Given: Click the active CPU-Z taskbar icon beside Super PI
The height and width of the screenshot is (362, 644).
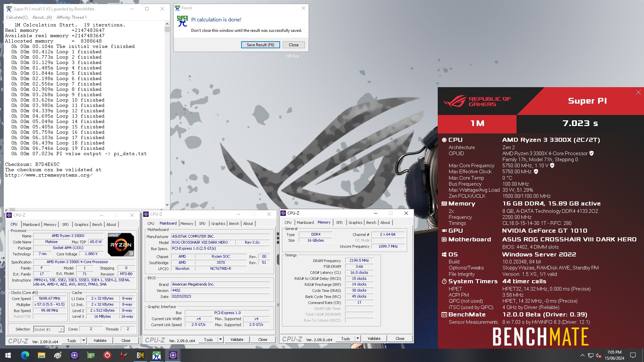Looking at the screenshot, I should point(173,355).
